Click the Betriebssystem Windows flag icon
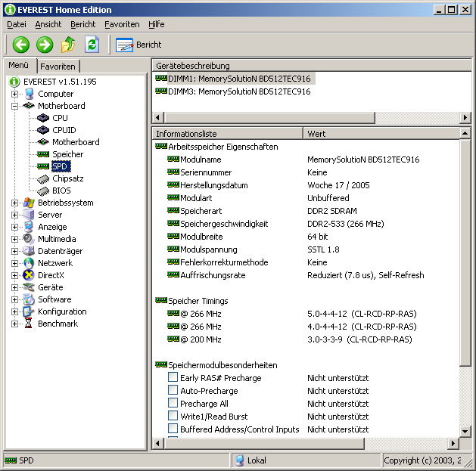 coord(29,203)
